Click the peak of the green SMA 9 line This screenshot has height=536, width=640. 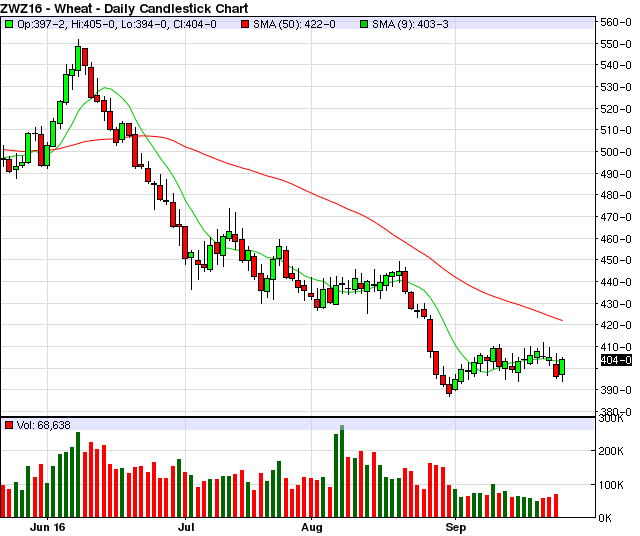point(105,87)
